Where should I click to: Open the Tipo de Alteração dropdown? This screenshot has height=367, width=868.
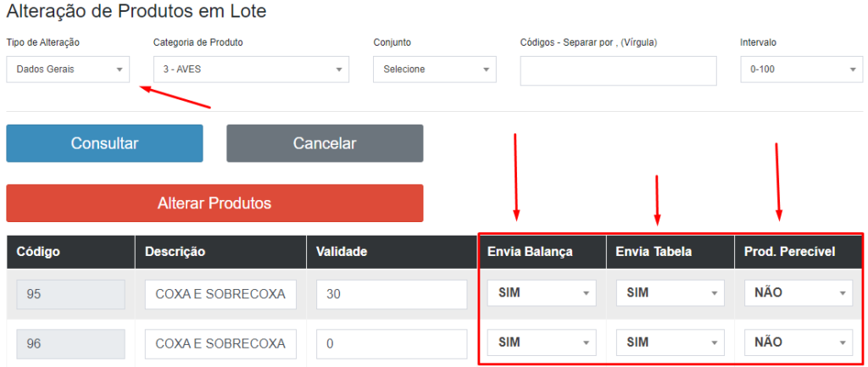tap(68, 70)
